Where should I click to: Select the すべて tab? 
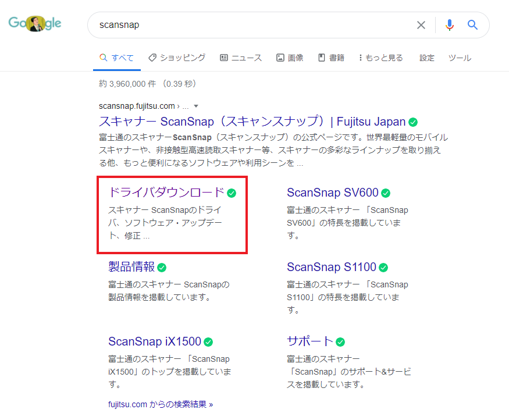[117, 58]
